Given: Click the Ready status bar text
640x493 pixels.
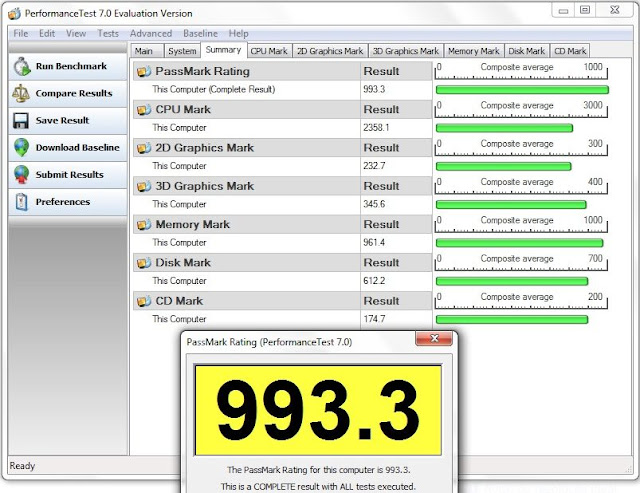Looking at the screenshot, I should pos(22,466).
